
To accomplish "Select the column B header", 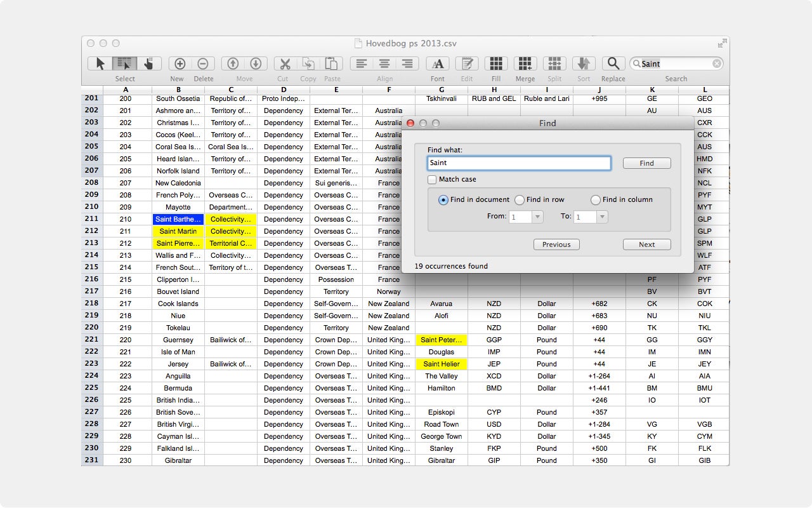I will pyautogui.click(x=178, y=90).
